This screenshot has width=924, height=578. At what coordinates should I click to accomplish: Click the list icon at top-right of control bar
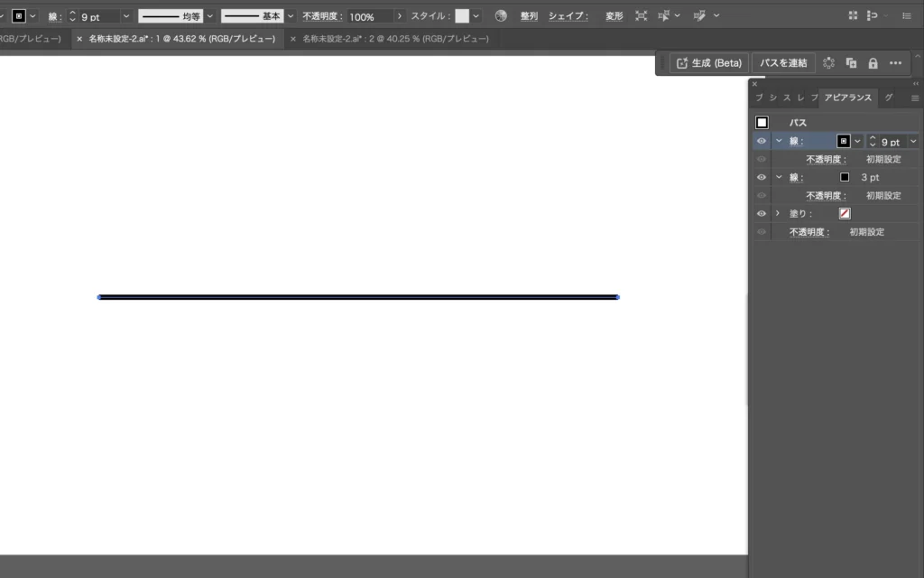(x=906, y=16)
